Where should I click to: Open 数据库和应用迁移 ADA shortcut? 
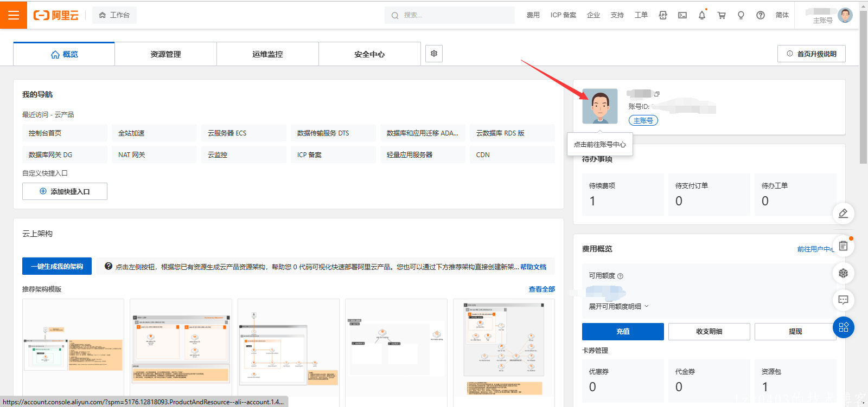(423, 133)
